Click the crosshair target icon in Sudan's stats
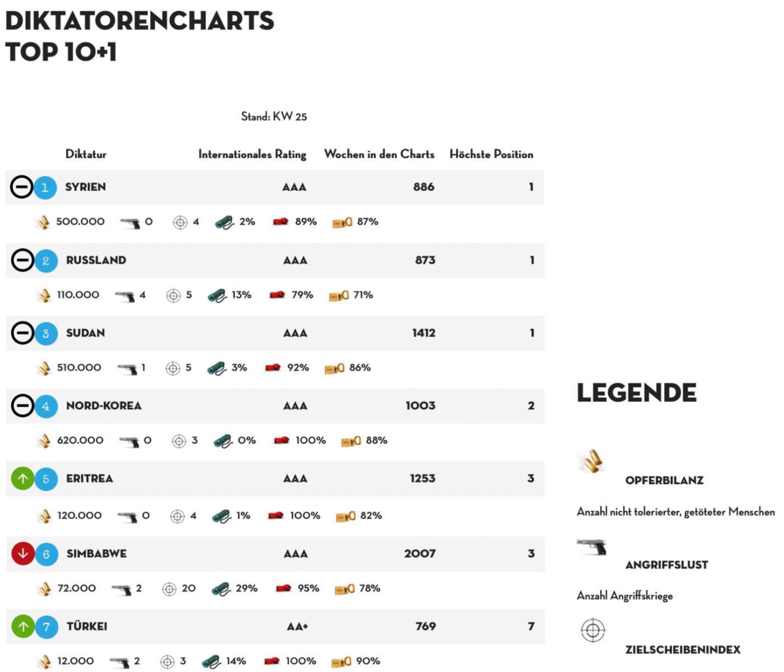This screenshot has width=784, height=672. click(x=172, y=368)
